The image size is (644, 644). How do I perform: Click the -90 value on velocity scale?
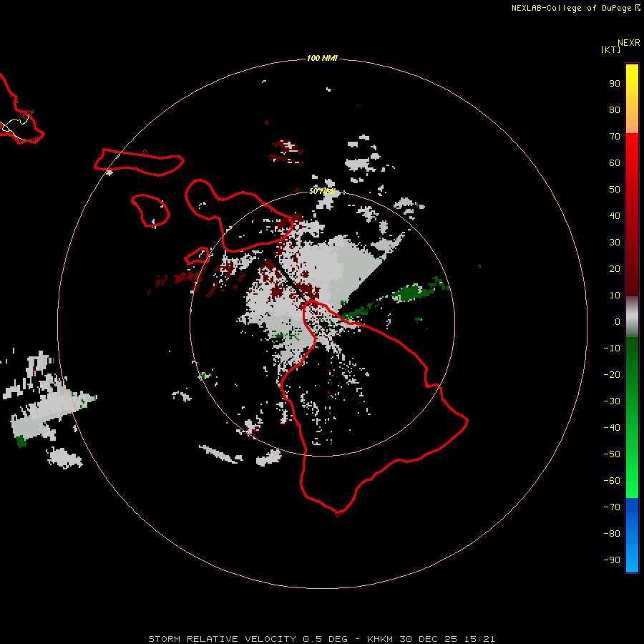pyautogui.click(x=612, y=560)
